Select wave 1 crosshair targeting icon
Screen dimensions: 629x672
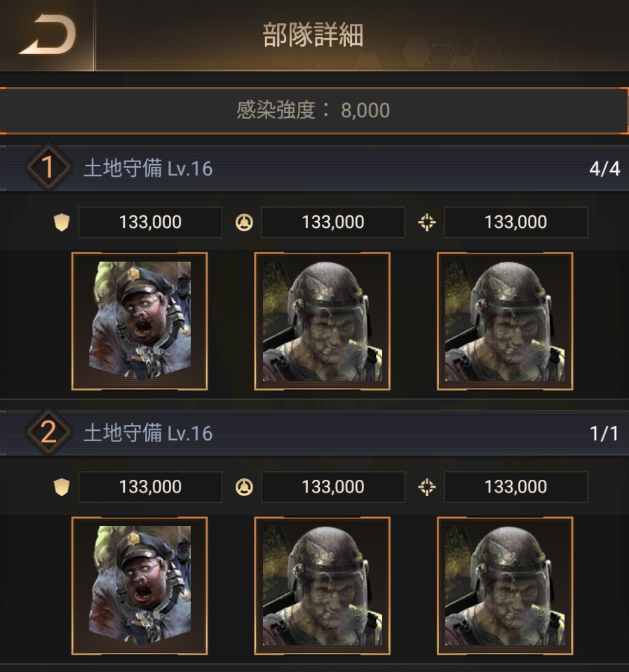click(x=427, y=222)
